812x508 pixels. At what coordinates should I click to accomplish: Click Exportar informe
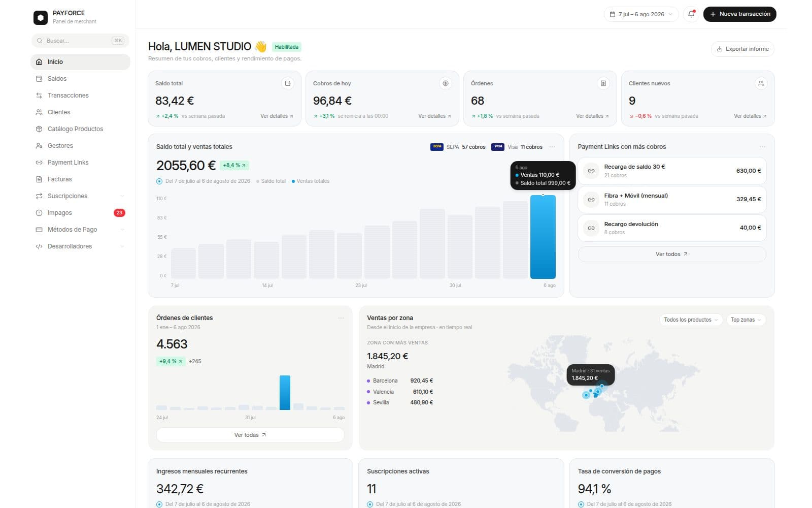[x=742, y=49]
